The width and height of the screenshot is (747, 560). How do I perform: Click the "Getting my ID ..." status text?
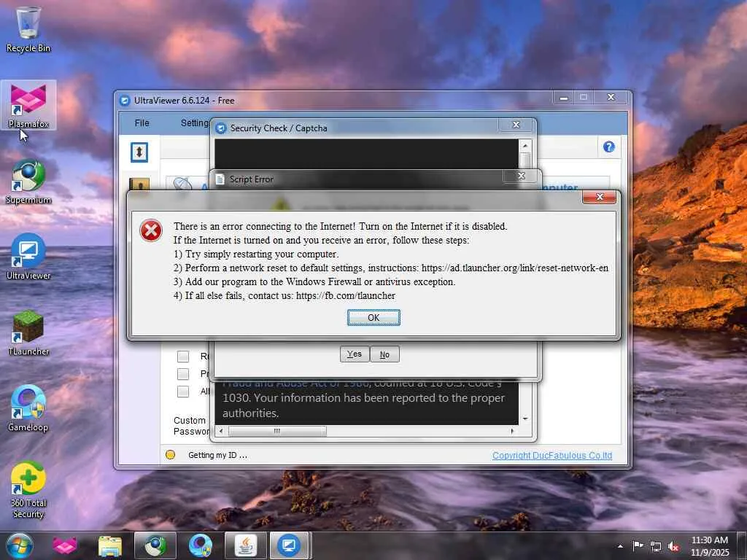pyautogui.click(x=217, y=455)
